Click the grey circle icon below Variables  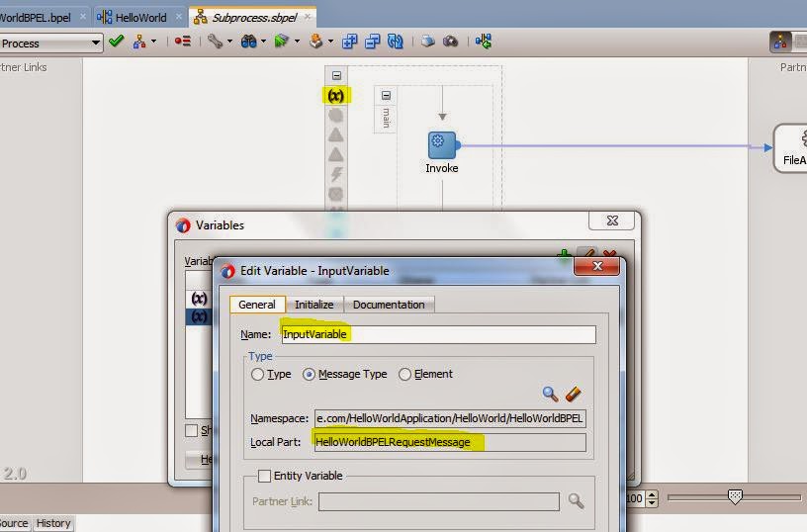pos(335,116)
